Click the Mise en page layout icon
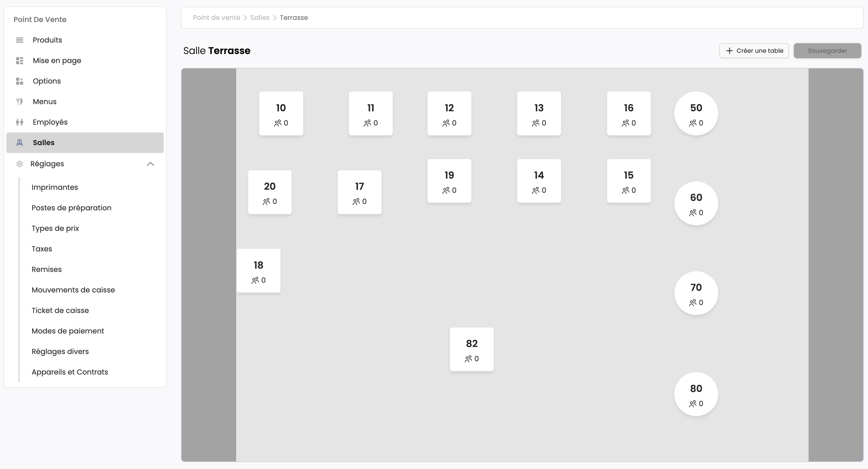The image size is (868, 469). (x=20, y=61)
